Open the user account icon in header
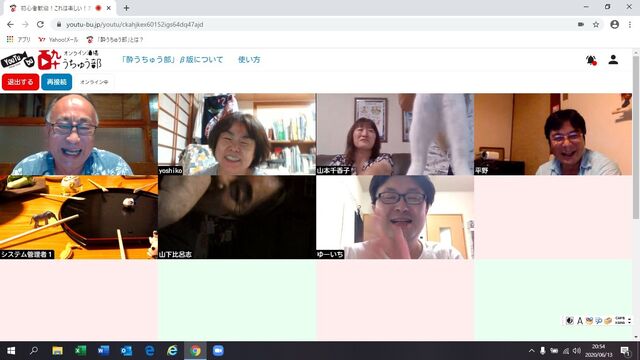Viewport: 640px width, 360px height. (x=613, y=60)
